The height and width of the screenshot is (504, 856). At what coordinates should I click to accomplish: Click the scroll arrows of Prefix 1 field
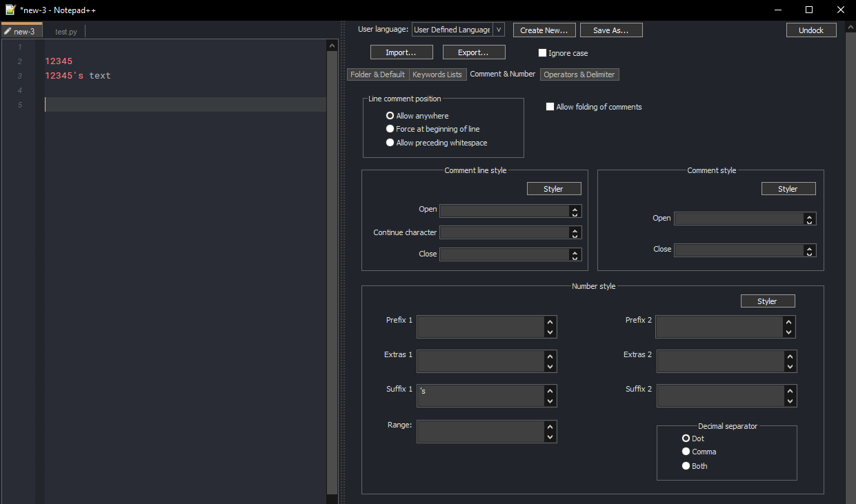(550, 327)
